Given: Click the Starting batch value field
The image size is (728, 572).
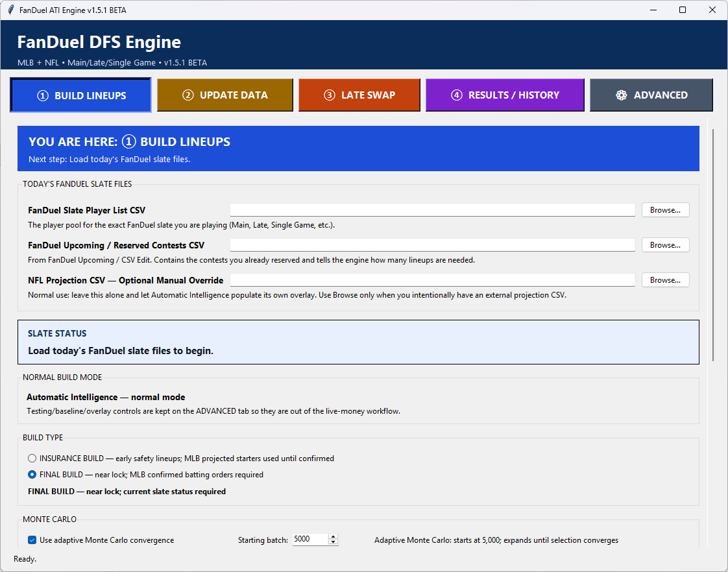Looking at the screenshot, I should click(310, 539).
